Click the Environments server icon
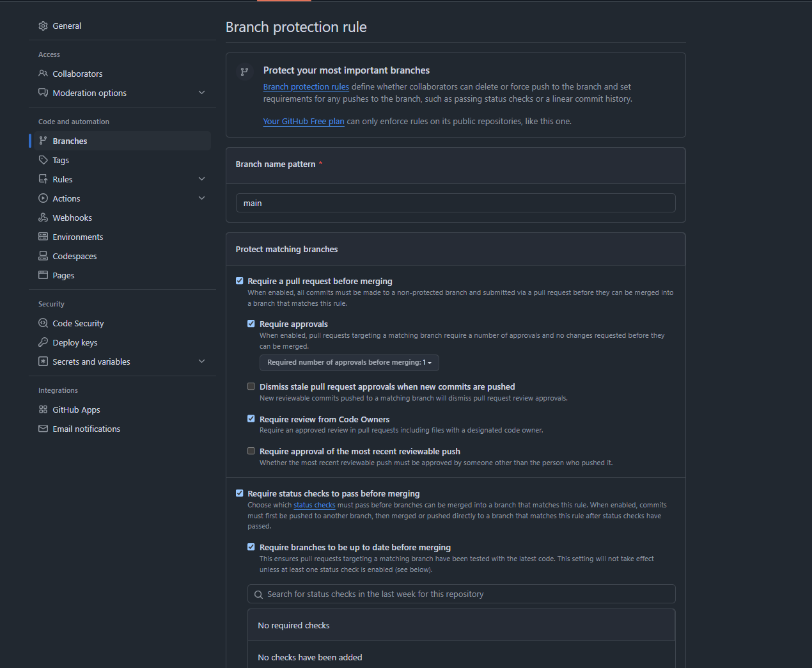The width and height of the screenshot is (812, 668). pyautogui.click(x=43, y=237)
